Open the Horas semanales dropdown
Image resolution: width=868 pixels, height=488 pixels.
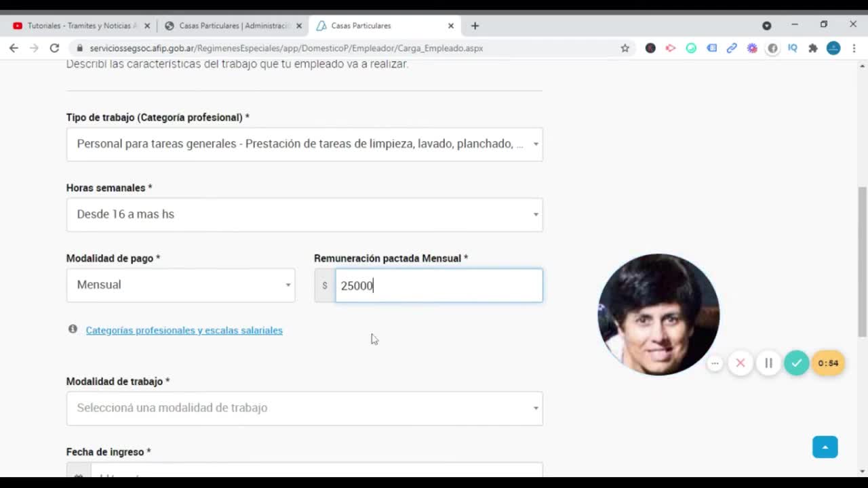coord(304,215)
